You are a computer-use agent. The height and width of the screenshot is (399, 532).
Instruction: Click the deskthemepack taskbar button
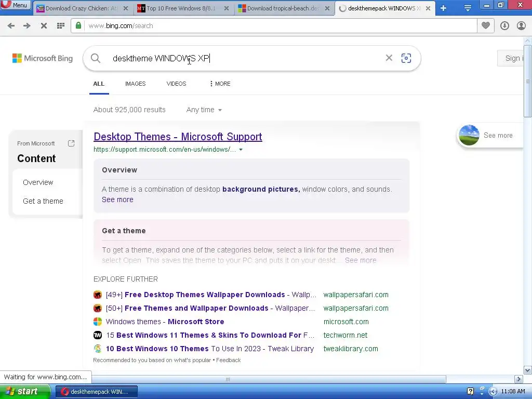click(96, 392)
